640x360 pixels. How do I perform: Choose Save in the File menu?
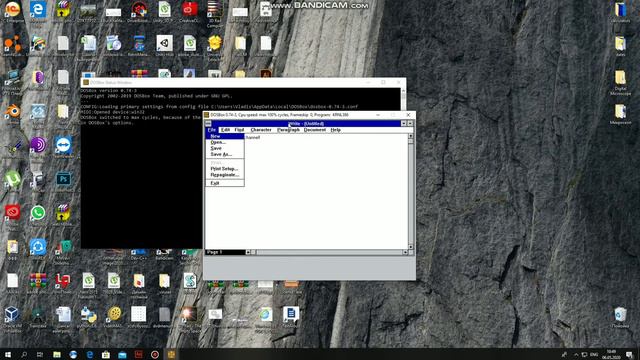click(x=224, y=149)
